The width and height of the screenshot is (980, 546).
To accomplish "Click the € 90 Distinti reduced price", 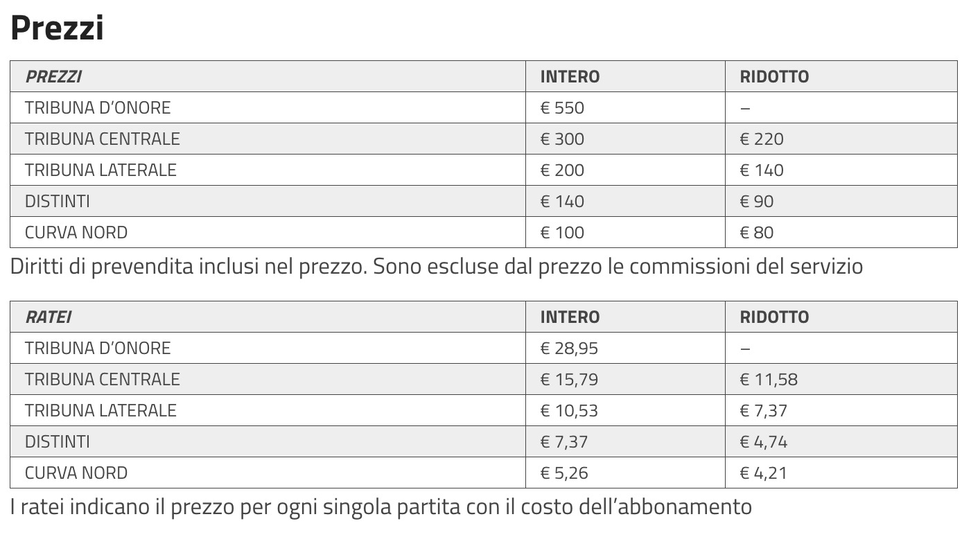I will 757,201.
